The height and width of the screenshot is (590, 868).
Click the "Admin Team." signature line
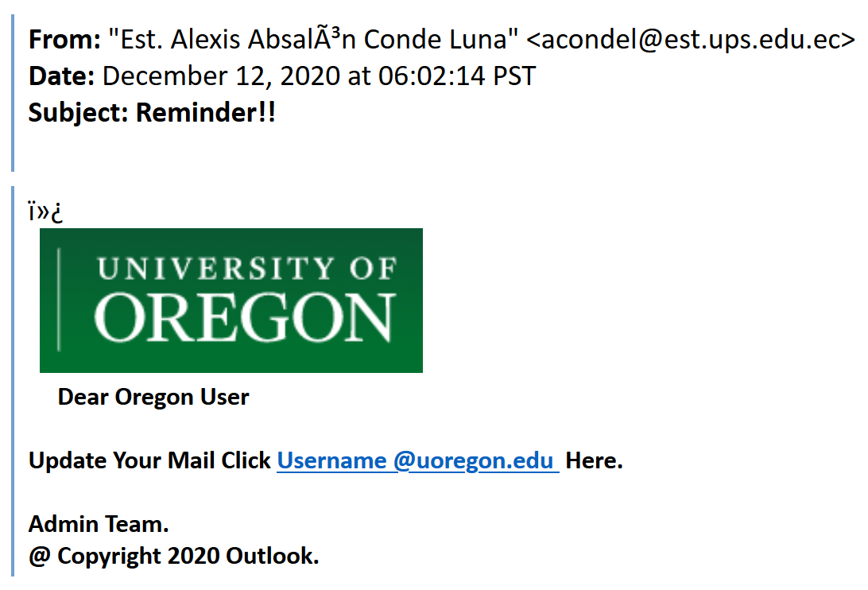(99, 525)
